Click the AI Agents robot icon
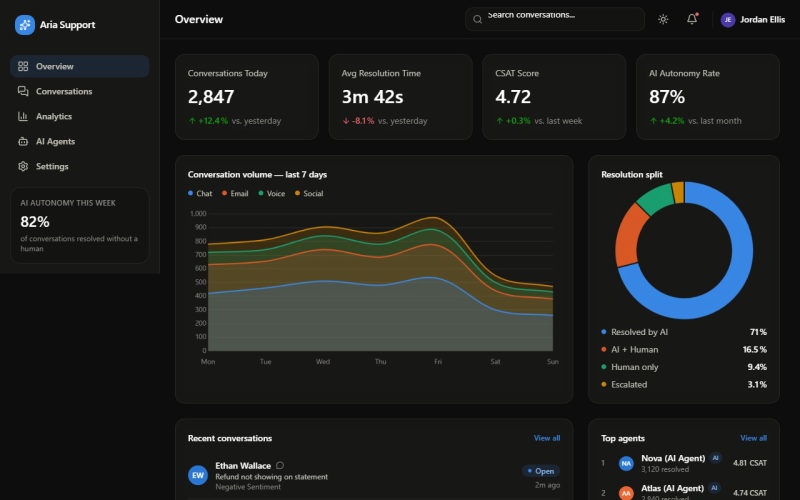This screenshot has height=500, width=800. click(x=23, y=141)
